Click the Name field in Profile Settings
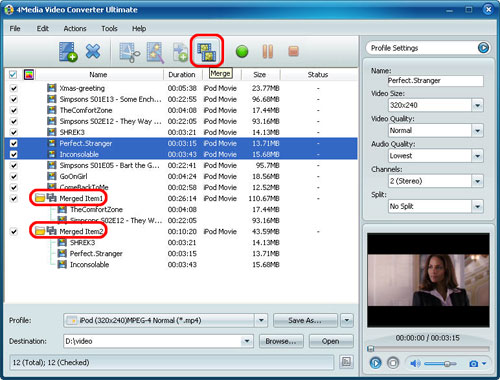500x380 pixels. 435,81
